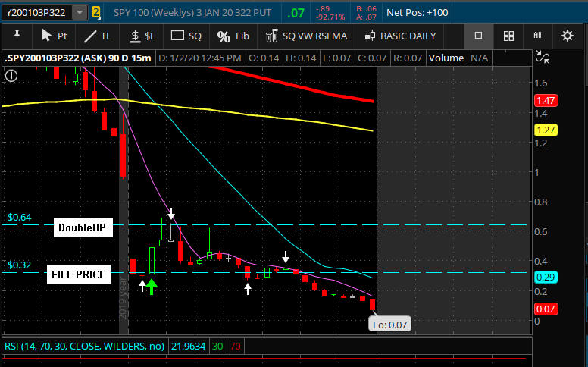Click the green RSI 30 oversold value
Viewport: 588px width, 367px height.
[217, 346]
